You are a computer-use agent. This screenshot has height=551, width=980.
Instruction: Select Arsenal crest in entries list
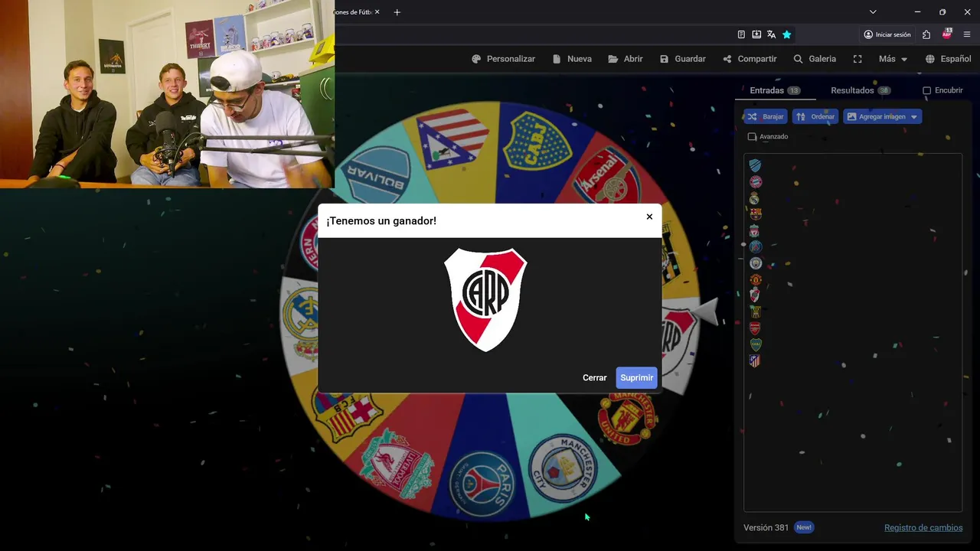(x=755, y=328)
